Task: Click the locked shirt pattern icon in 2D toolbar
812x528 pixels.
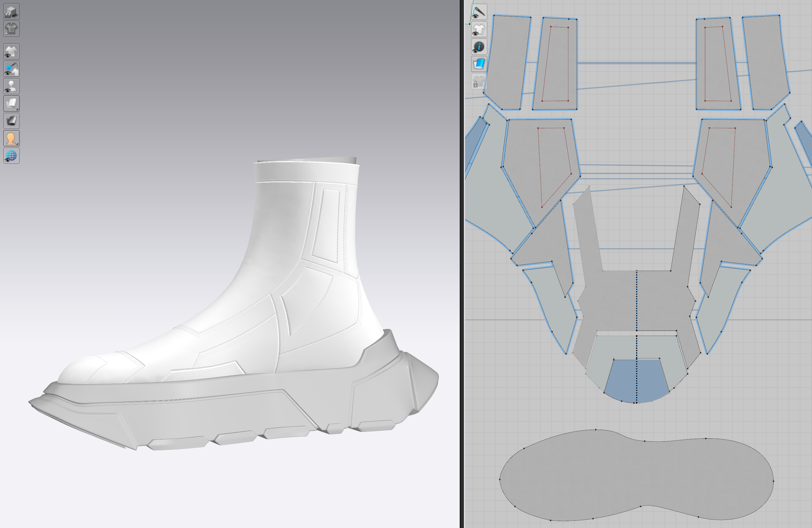Action: tap(479, 81)
